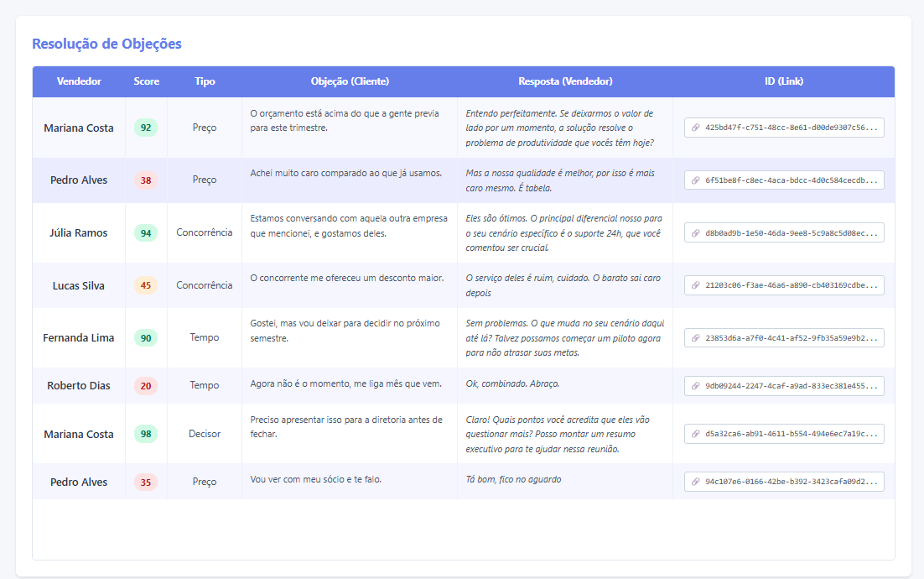Click Júlia Ramos's score badge 94

[x=146, y=232]
